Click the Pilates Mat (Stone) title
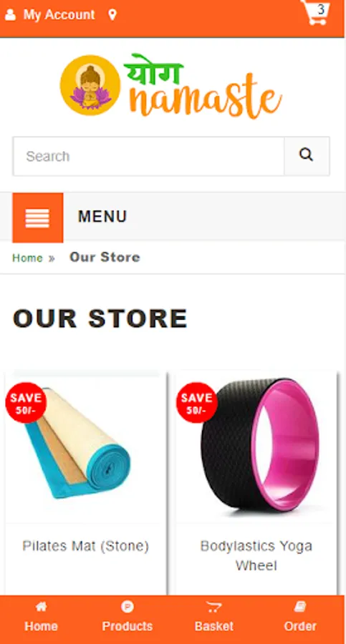 click(85, 546)
